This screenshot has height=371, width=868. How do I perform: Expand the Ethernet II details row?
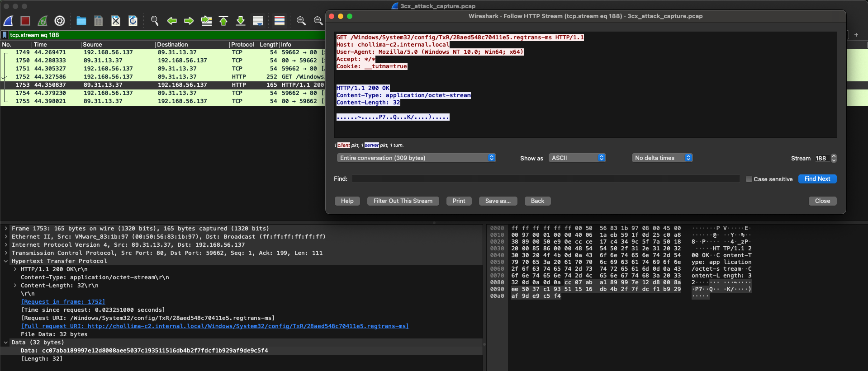pyautogui.click(x=6, y=237)
